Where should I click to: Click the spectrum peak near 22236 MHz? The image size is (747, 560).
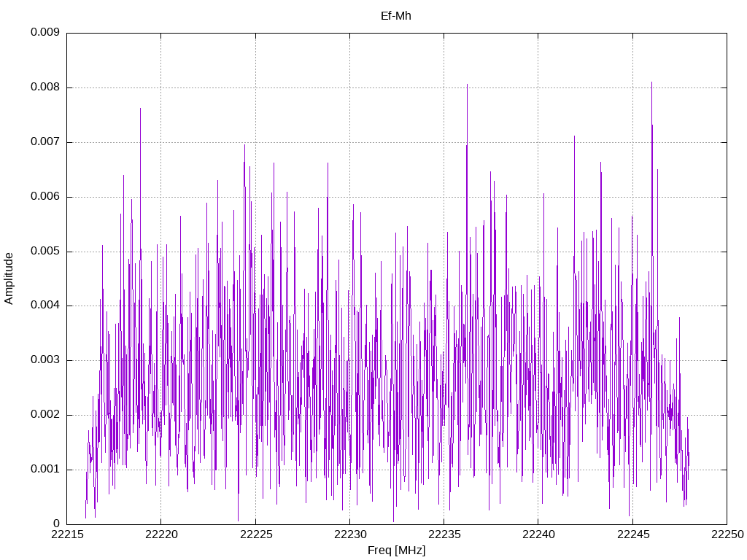tap(467, 85)
